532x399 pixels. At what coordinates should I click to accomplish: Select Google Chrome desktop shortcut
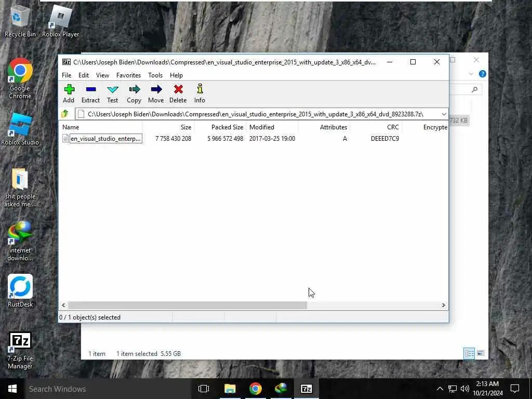[x=20, y=79]
